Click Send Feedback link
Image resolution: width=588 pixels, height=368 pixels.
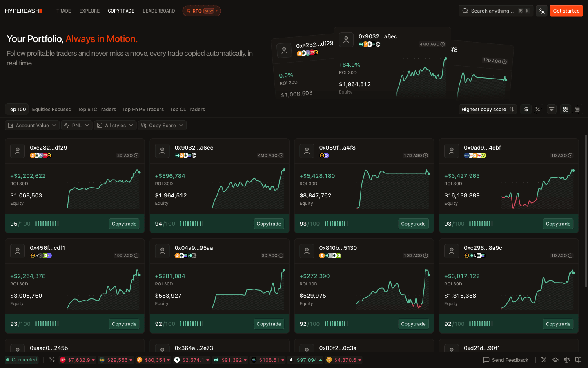(x=506, y=360)
